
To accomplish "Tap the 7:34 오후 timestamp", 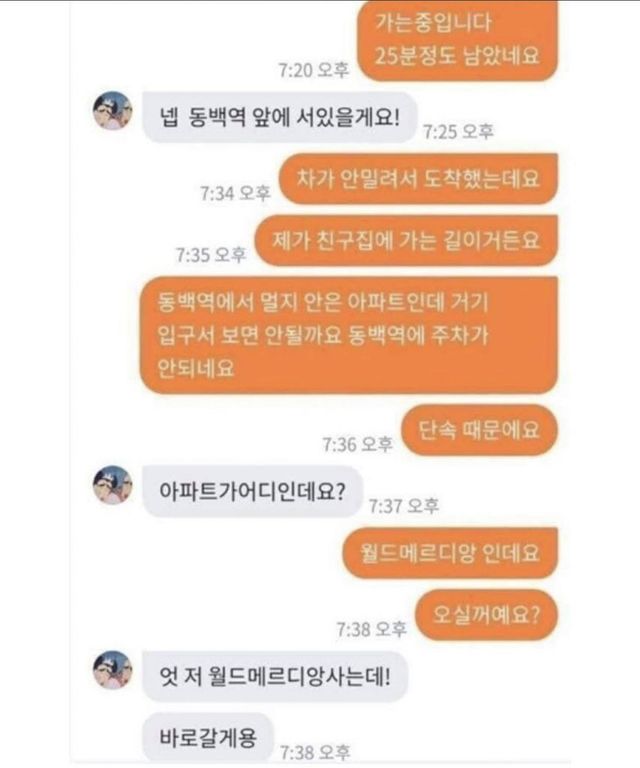I will pyautogui.click(x=236, y=193).
